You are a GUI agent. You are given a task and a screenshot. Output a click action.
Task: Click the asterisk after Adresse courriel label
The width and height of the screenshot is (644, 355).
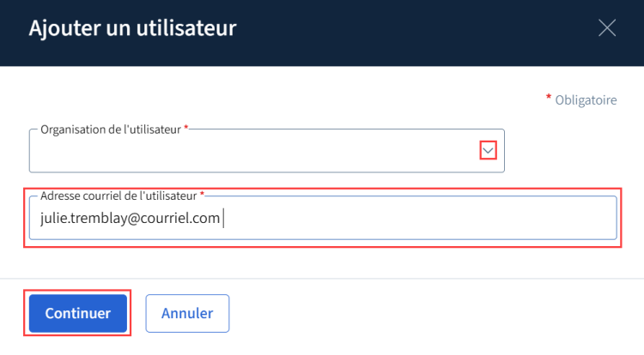tap(203, 195)
